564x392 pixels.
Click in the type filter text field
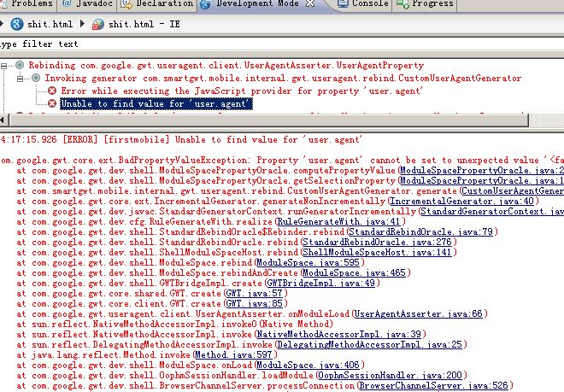tap(171, 44)
